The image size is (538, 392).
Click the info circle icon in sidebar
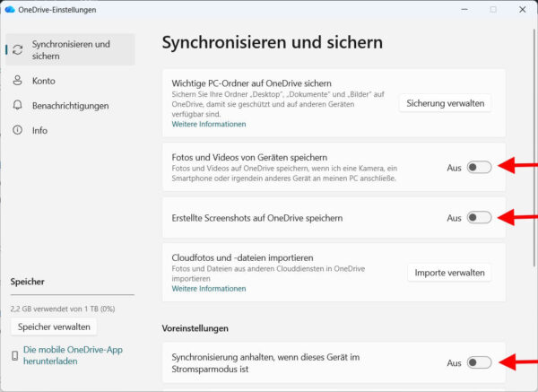point(18,130)
